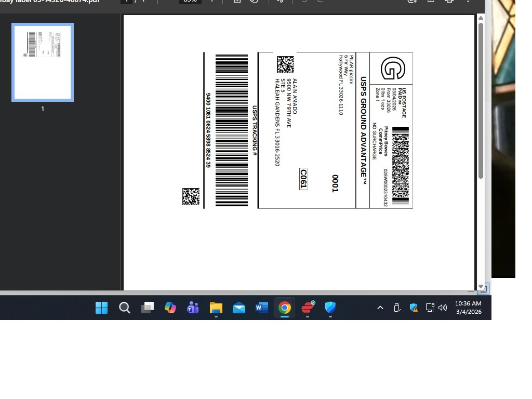Viewport: 532px width, 399px height.
Task: Select the page 1 thumbnail in sidebar
Action: click(43, 62)
